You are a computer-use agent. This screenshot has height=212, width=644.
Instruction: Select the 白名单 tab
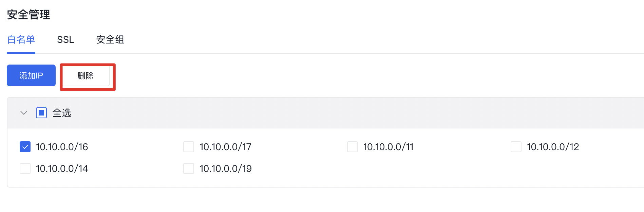[21, 40]
